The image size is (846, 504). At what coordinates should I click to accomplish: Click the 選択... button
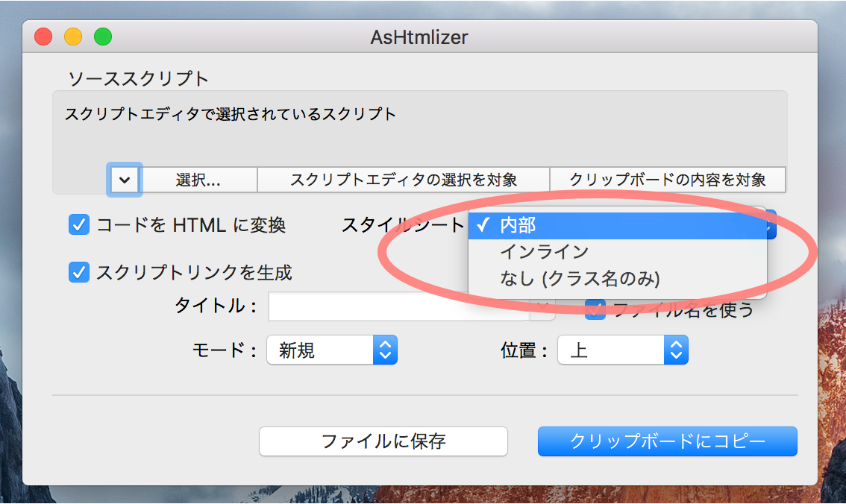(198, 180)
